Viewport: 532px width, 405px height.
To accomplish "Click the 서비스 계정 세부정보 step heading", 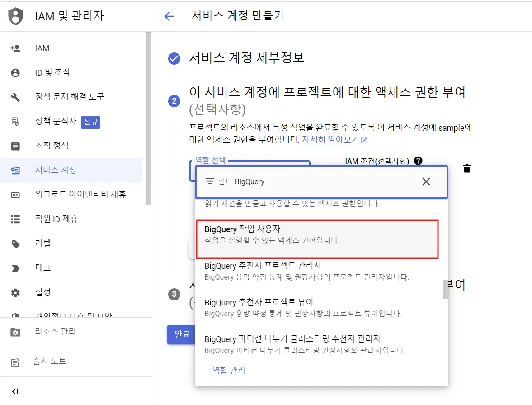I will coord(247,58).
